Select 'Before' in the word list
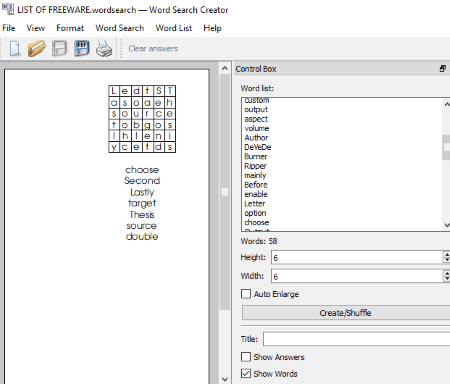The width and height of the screenshot is (450, 384). click(x=256, y=185)
